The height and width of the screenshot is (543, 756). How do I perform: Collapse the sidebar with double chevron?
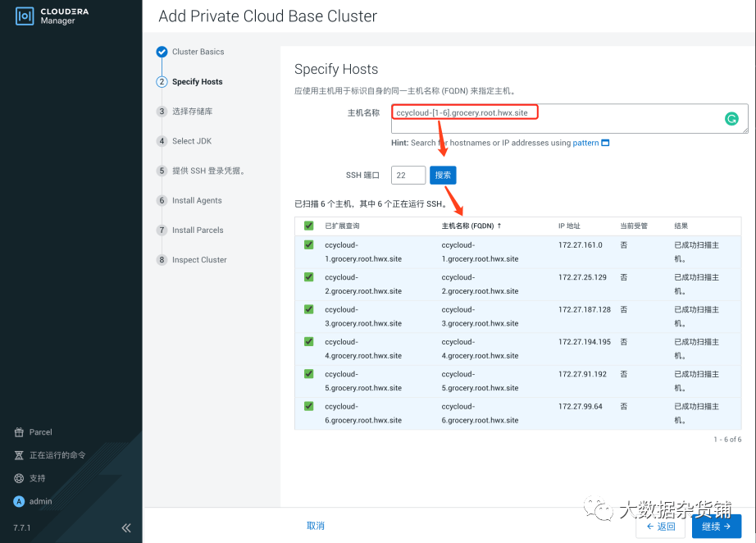click(x=126, y=528)
